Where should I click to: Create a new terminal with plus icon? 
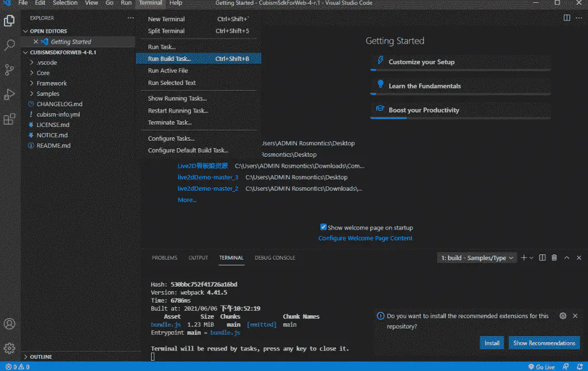(524, 258)
